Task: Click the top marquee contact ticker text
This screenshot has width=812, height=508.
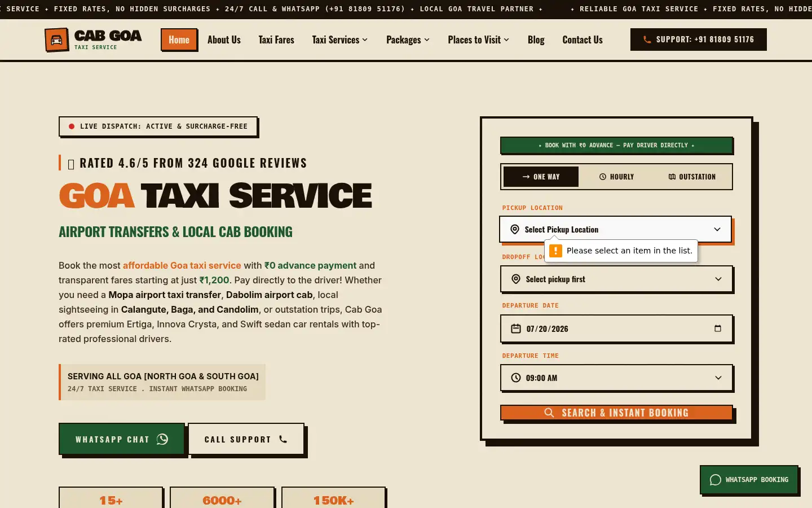Action: (406, 9)
